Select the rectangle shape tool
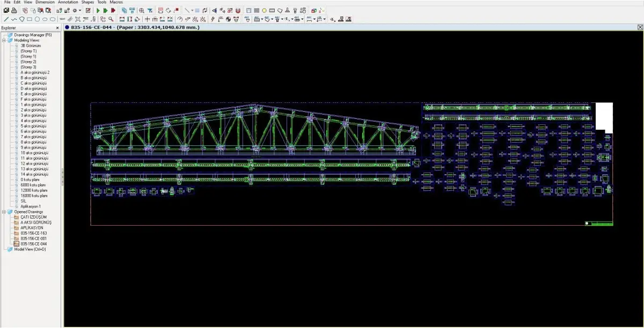This screenshot has height=328, width=644. [30, 19]
